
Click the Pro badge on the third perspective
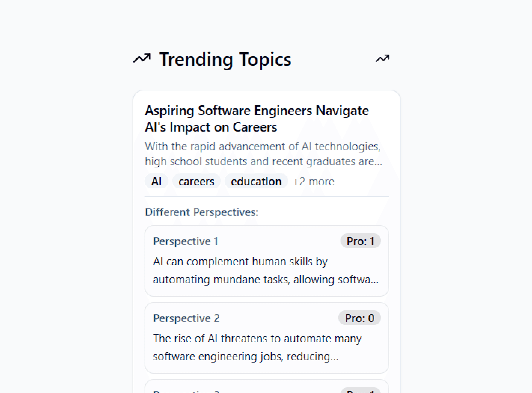[x=360, y=390]
